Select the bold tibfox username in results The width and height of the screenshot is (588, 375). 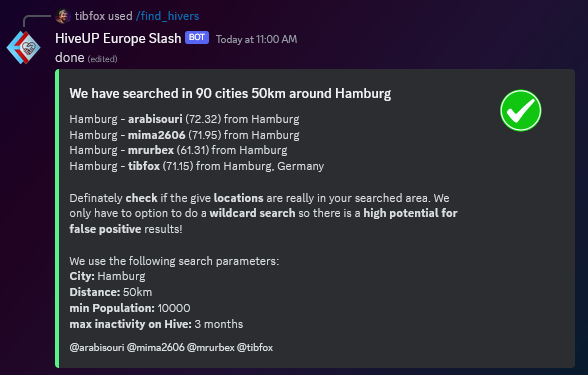tap(144, 166)
